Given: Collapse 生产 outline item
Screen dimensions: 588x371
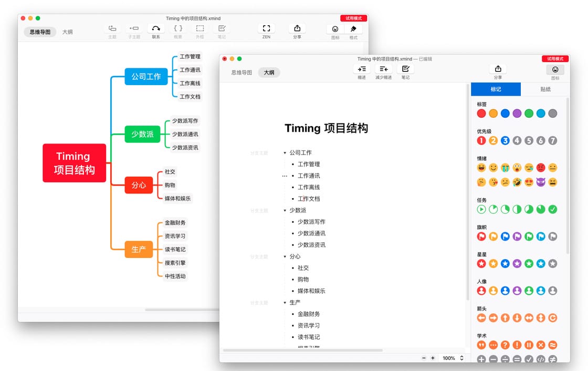Looking at the screenshot, I should (285, 303).
